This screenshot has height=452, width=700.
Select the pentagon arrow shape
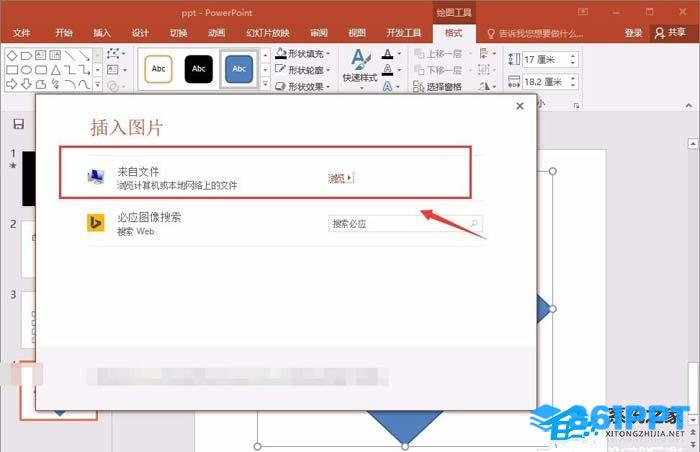click(26, 55)
